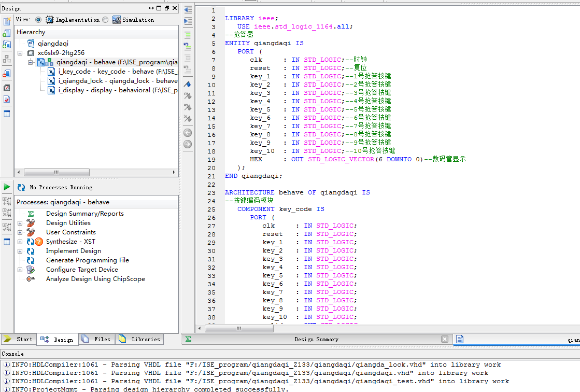Image resolution: width=580 pixels, height=392 pixels.
Task: Click the Design Summary/Reports sigma icon
Action: tap(31, 214)
